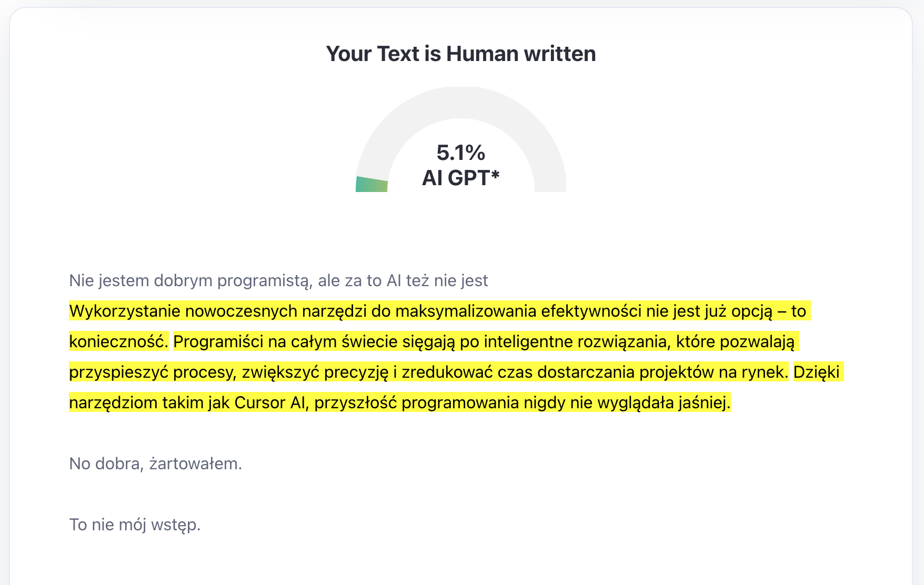Click the highlighted word konieczność

pyautogui.click(x=118, y=341)
